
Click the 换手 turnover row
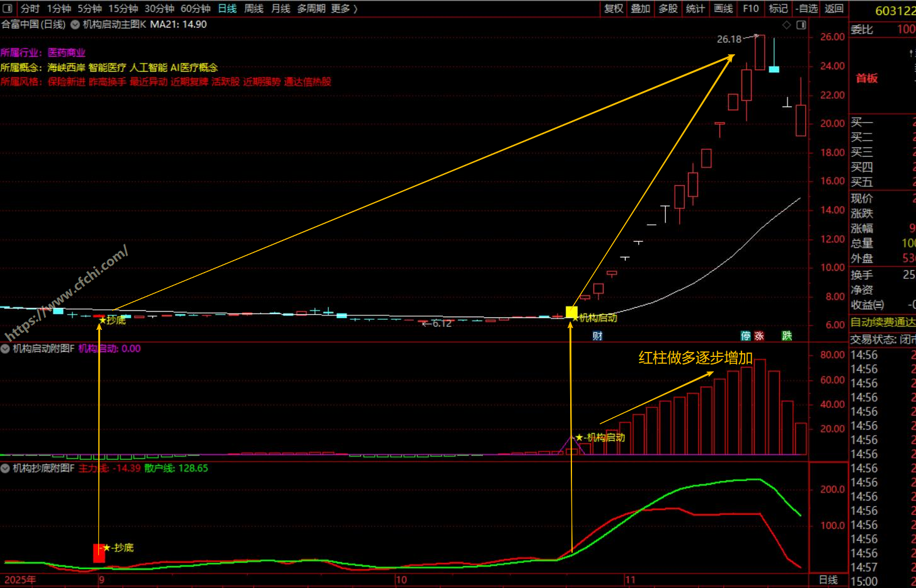tap(883, 275)
